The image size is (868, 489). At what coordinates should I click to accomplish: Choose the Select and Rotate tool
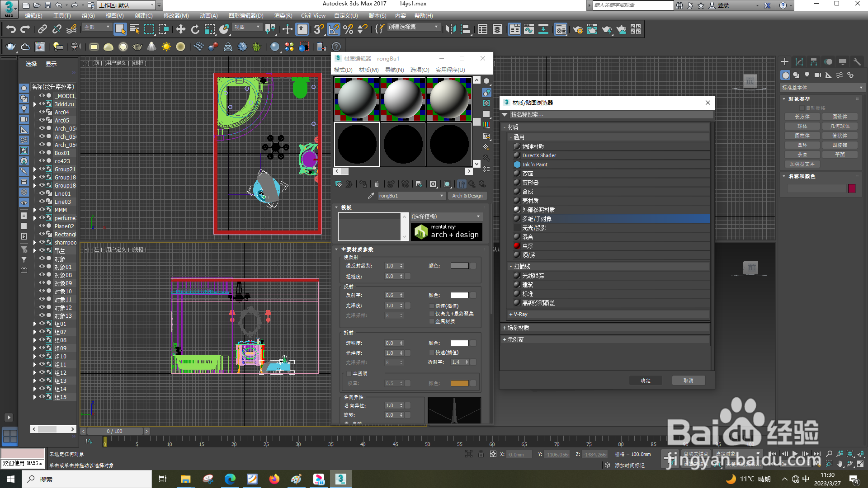[195, 29]
